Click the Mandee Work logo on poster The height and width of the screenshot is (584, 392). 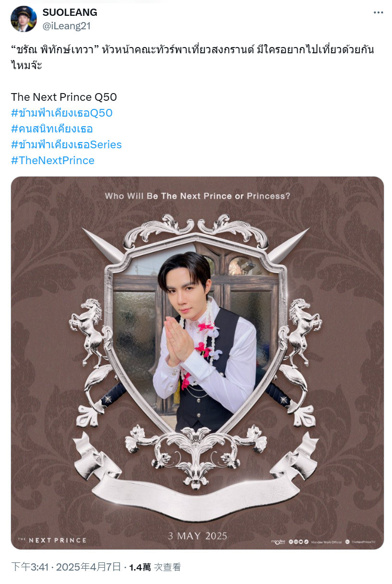278,542
